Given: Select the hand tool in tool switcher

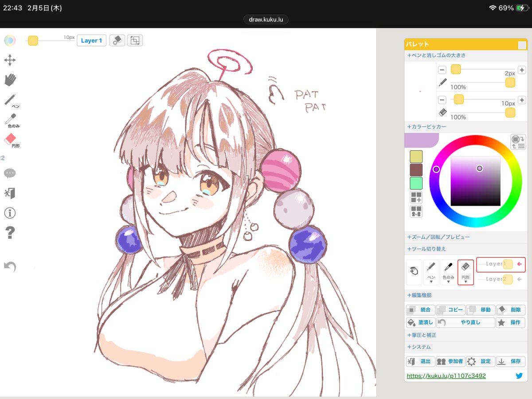Looking at the screenshot, I should (414, 272).
